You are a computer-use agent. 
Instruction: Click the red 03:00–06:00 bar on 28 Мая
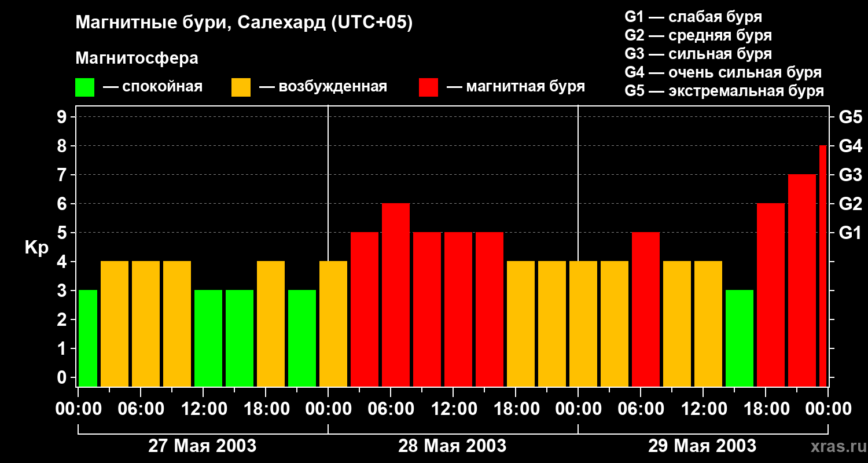tap(365, 309)
